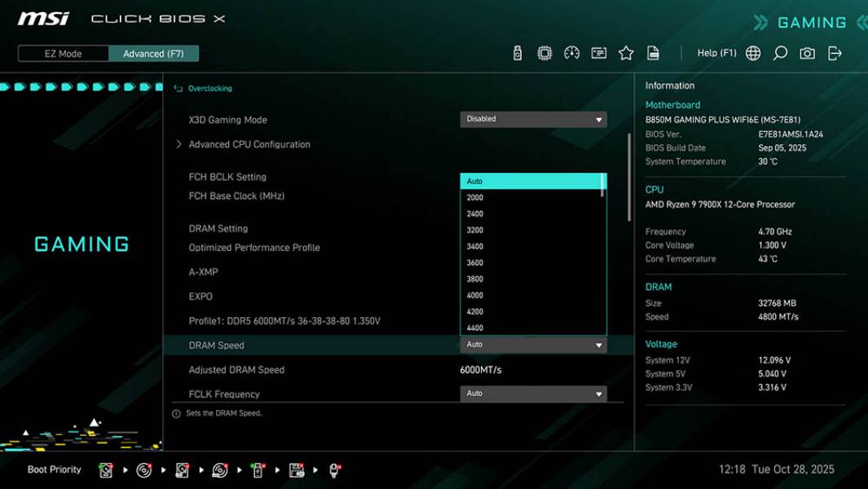The height and width of the screenshot is (489, 868).
Task: Select the Advanced (F7) tab
Action: (x=154, y=53)
